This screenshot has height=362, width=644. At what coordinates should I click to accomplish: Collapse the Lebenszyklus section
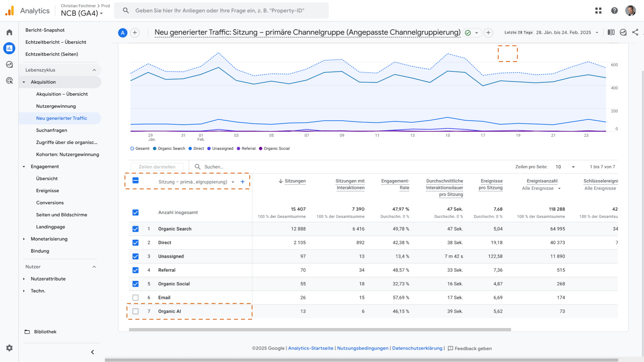coord(94,70)
